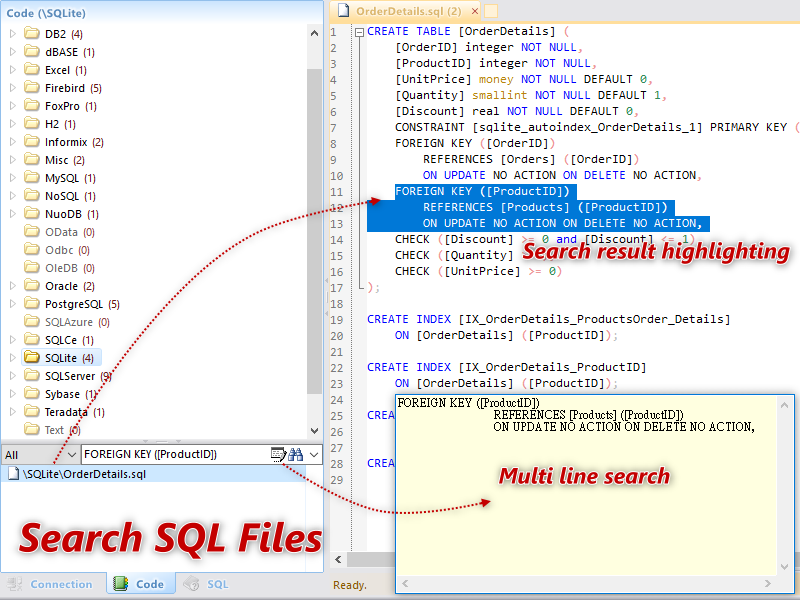Click the binoculars find icon

(x=295, y=454)
